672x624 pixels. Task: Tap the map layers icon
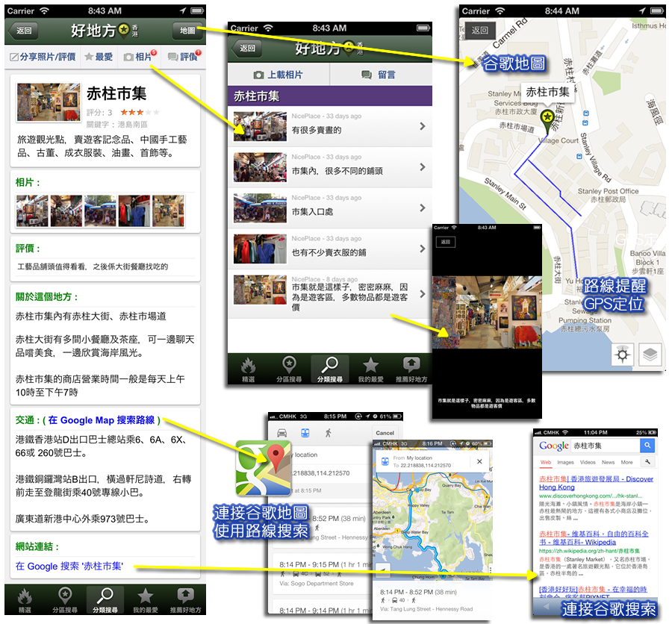pos(650,355)
